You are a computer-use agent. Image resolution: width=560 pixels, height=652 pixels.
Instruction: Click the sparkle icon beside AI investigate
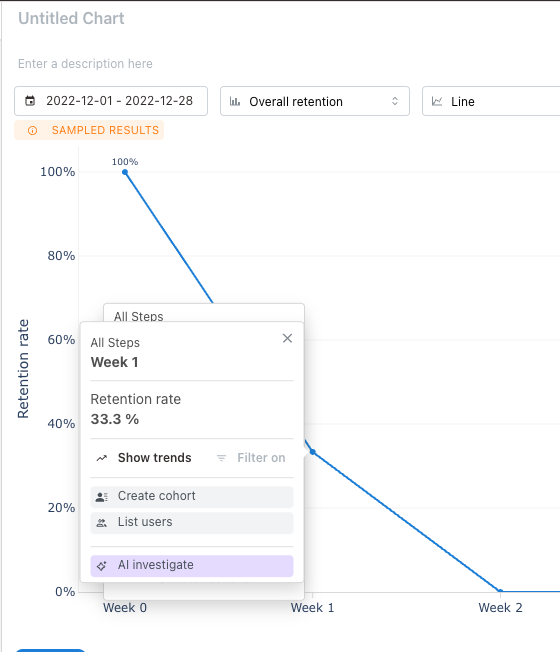[102, 566]
